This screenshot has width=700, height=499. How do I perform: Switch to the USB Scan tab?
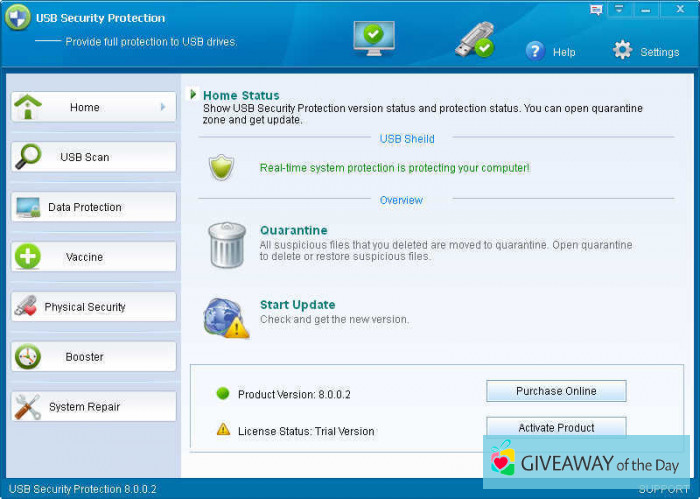[93, 157]
